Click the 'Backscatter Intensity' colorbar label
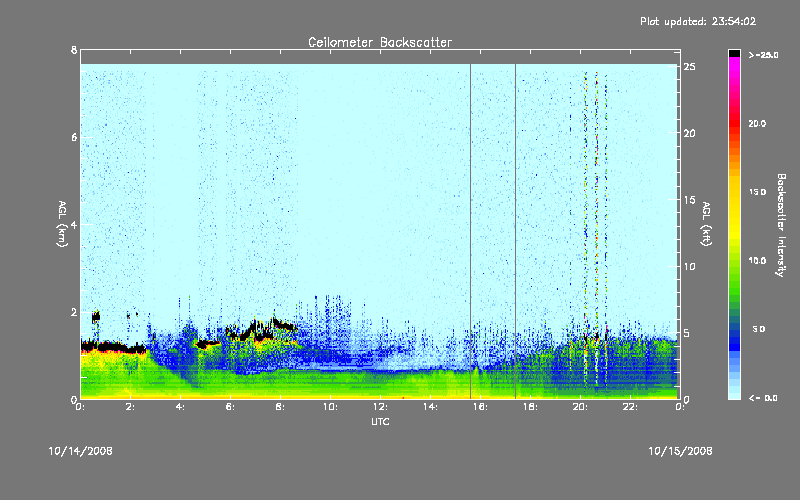This screenshot has width=800, height=500. [781, 225]
